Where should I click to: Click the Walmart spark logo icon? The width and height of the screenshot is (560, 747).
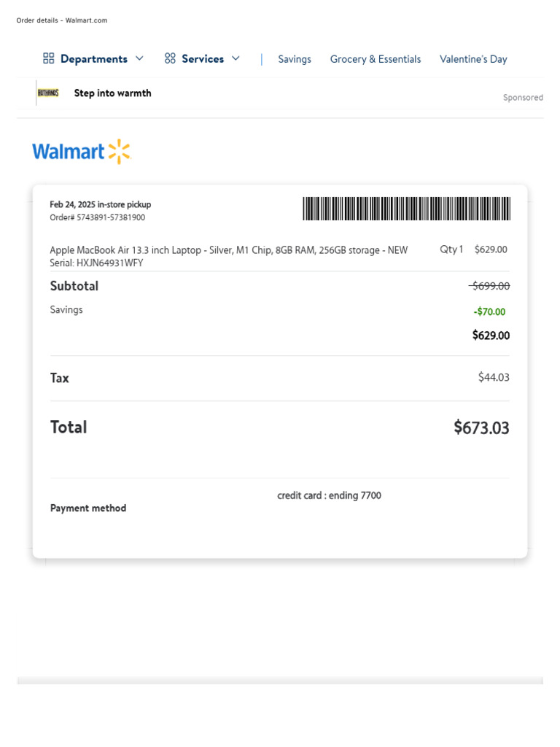click(x=119, y=152)
